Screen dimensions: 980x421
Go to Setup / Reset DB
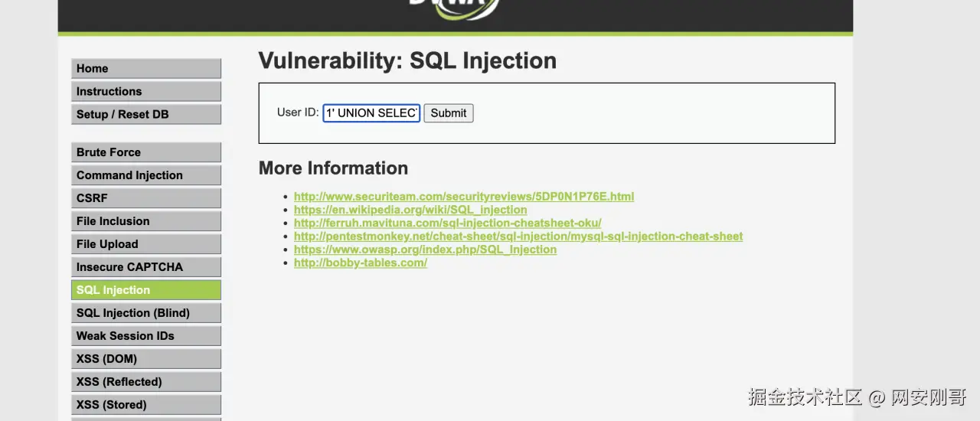pos(145,115)
